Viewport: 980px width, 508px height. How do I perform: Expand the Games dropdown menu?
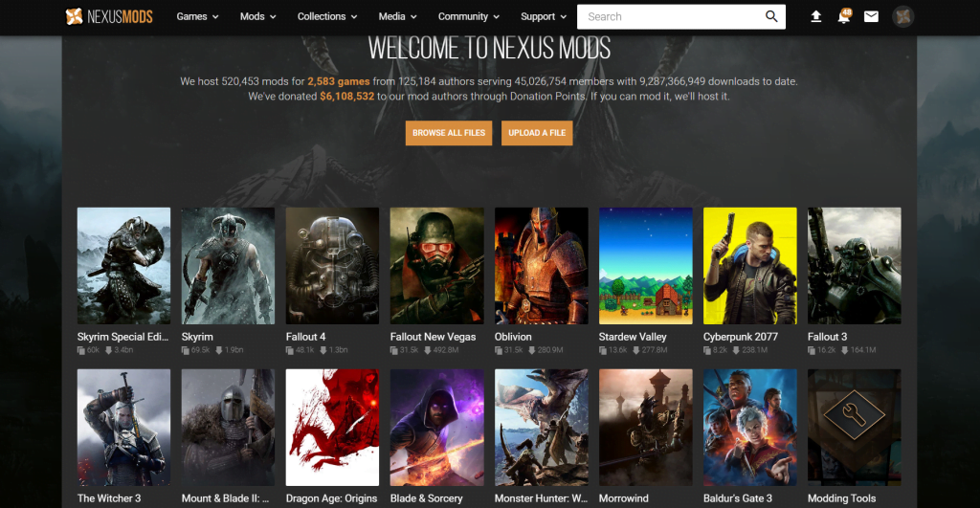[197, 16]
